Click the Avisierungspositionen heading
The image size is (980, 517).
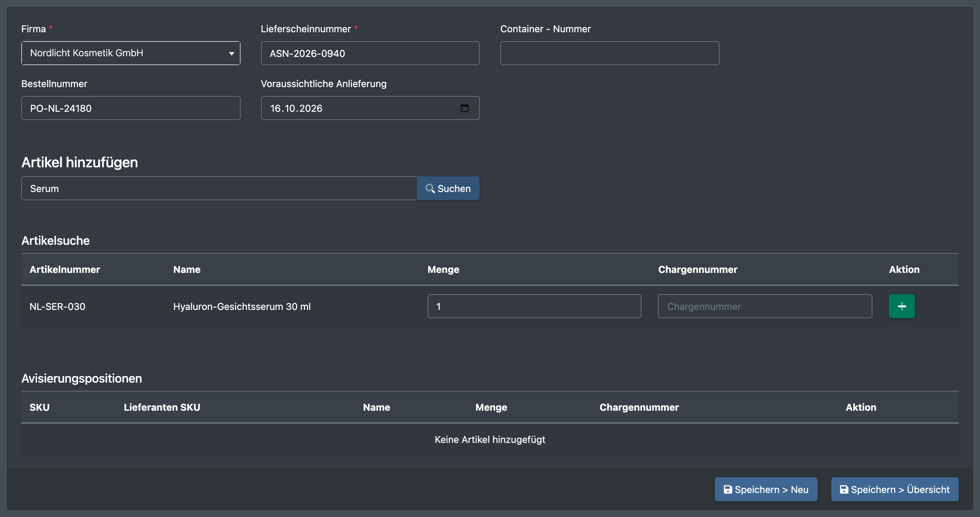tap(82, 378)
